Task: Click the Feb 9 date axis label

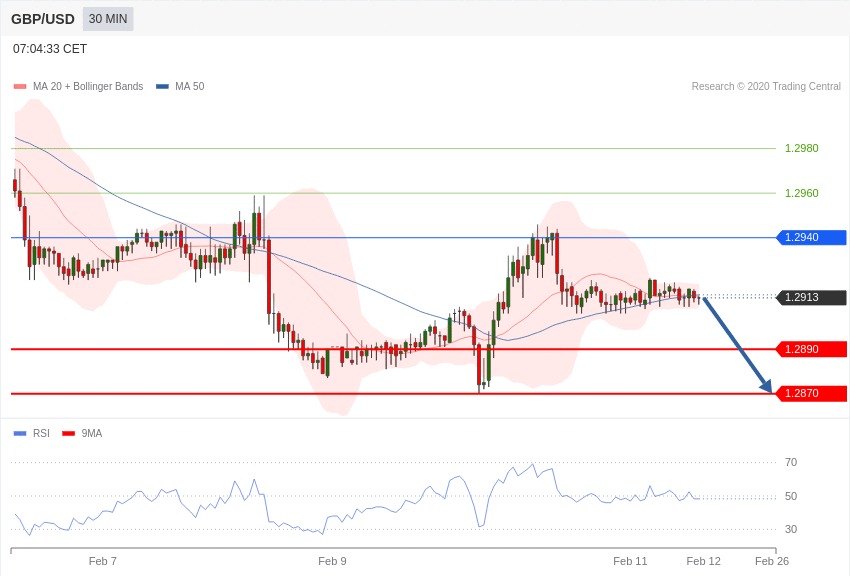Action: click(x=332, y=561)
